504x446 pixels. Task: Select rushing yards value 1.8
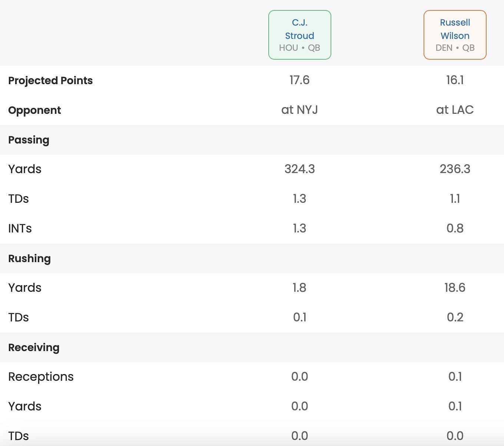[x=299, y=288]
